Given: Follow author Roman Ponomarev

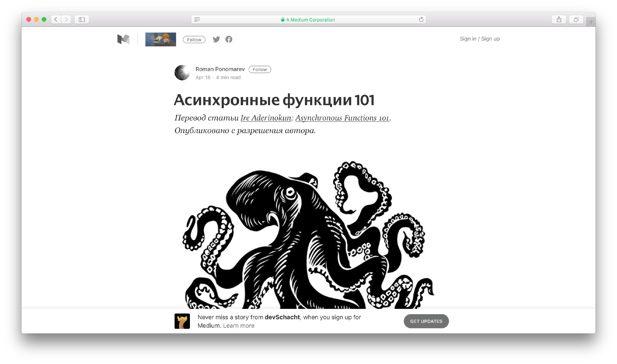Looking at the screenshot, I should tap(260, 69).
